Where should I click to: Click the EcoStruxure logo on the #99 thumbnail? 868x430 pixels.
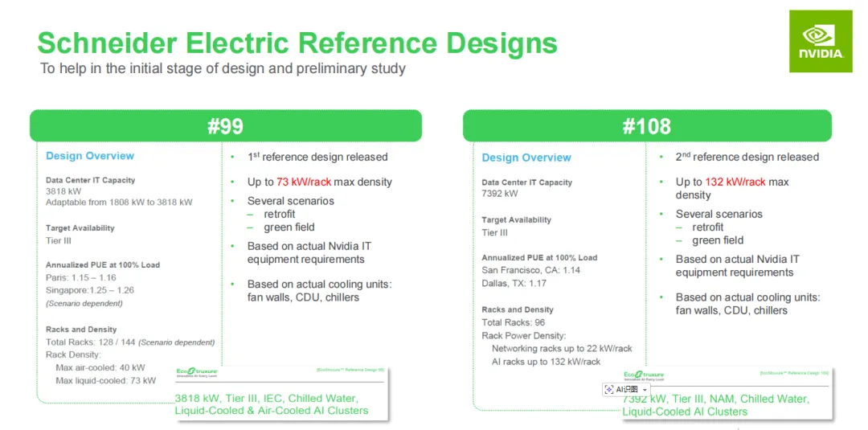click(x=196, y=372)
